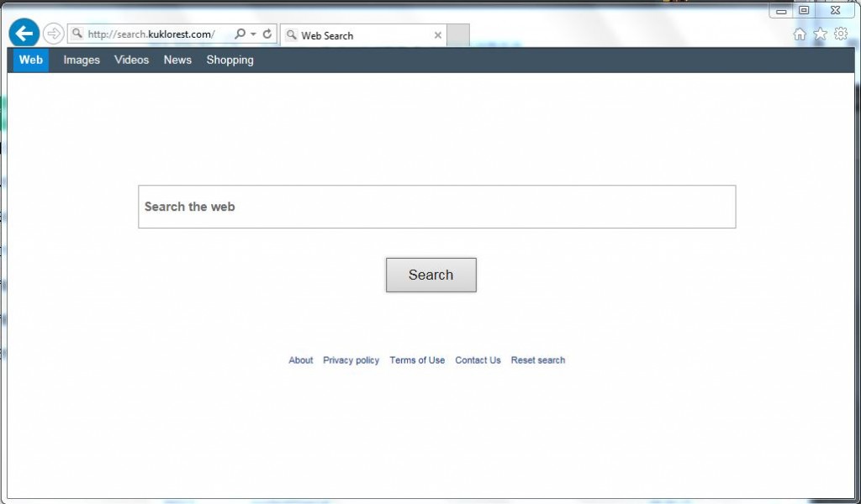This screenshot has width=861, height=504.
Task: Switch to Images search
Action: (x=82, y=60)
